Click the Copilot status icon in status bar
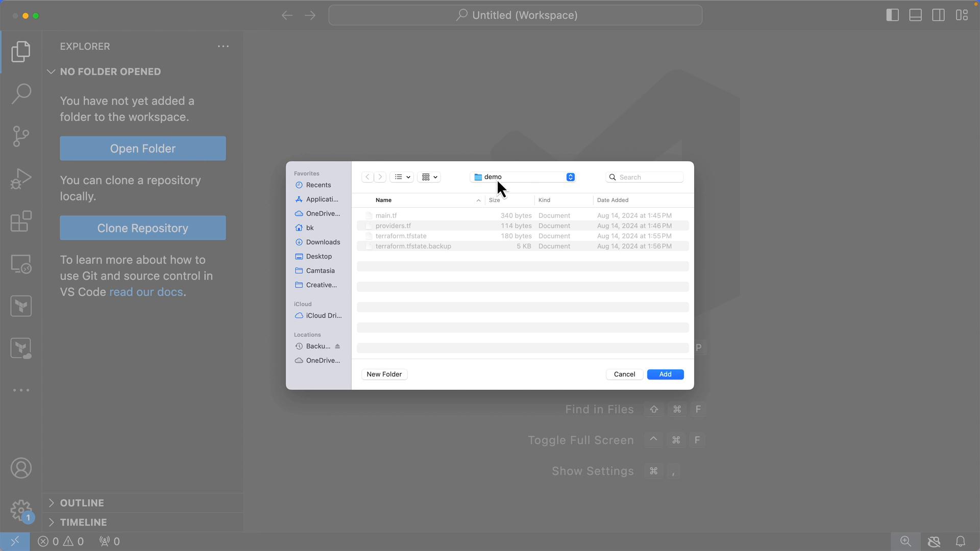This screenshot has height=551, width=980. tap(934, 541)
